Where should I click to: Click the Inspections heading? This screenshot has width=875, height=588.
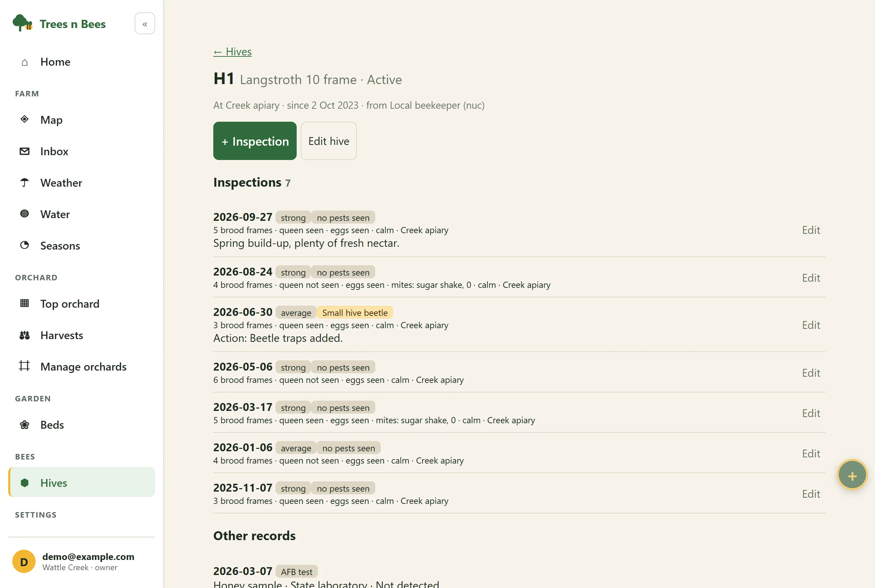point(247,182)
